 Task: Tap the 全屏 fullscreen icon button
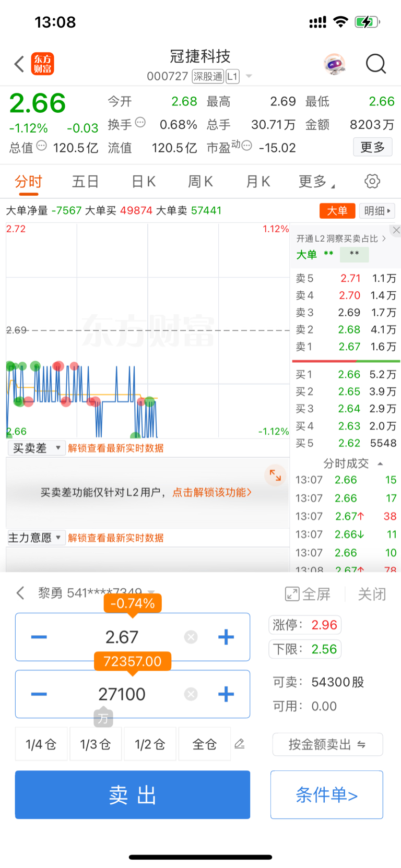pyautogui.click(x=308, y=594)
